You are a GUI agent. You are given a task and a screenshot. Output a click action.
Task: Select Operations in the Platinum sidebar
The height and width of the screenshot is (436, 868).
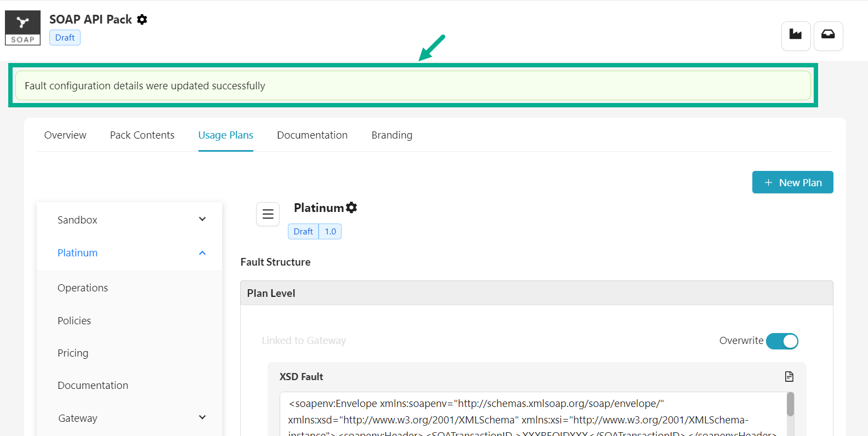[x=83, y=288]
